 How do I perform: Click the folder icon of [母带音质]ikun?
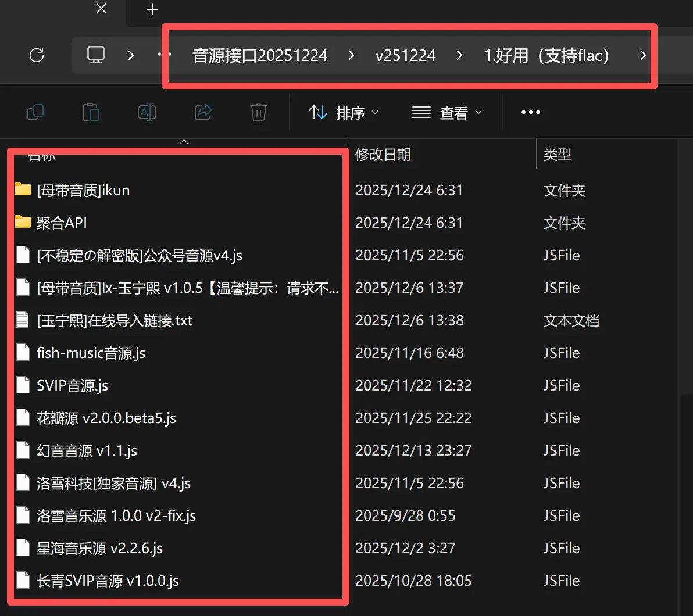23,190
